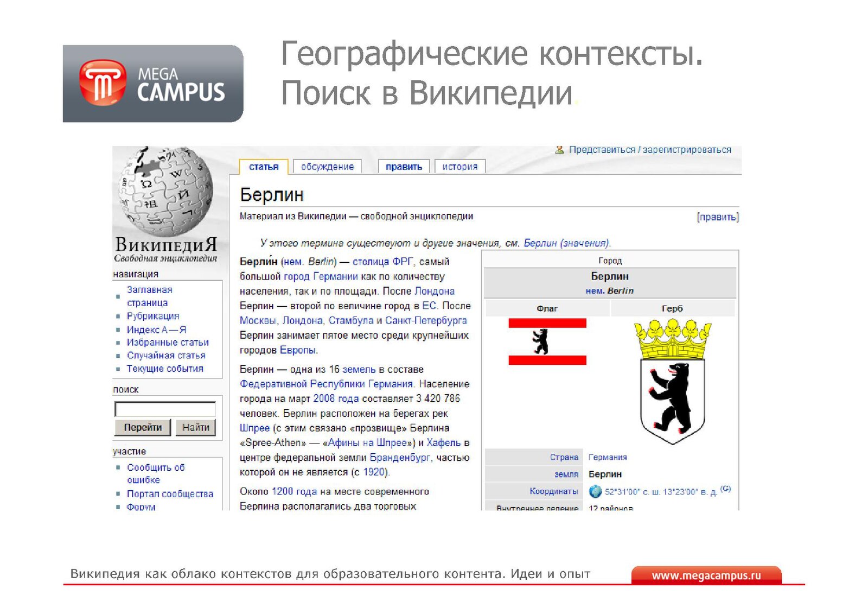Open the Форум link
The width and height of the screenshot is (868, 614).
[141, 507]
